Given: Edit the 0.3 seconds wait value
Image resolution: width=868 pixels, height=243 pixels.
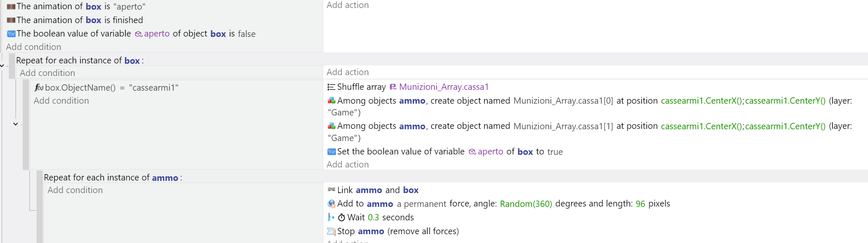Looking at the screenshot, I should click(373, 217).
